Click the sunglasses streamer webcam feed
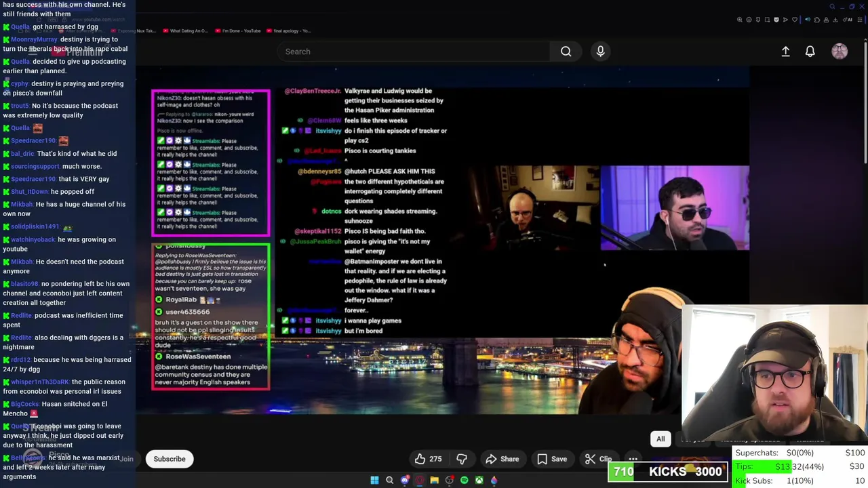Viewport: 868px width, 488px height. (675, 208)
